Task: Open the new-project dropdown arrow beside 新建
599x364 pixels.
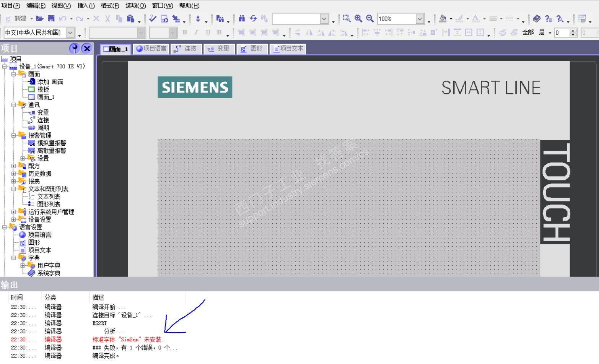Action: pos(32,19)
